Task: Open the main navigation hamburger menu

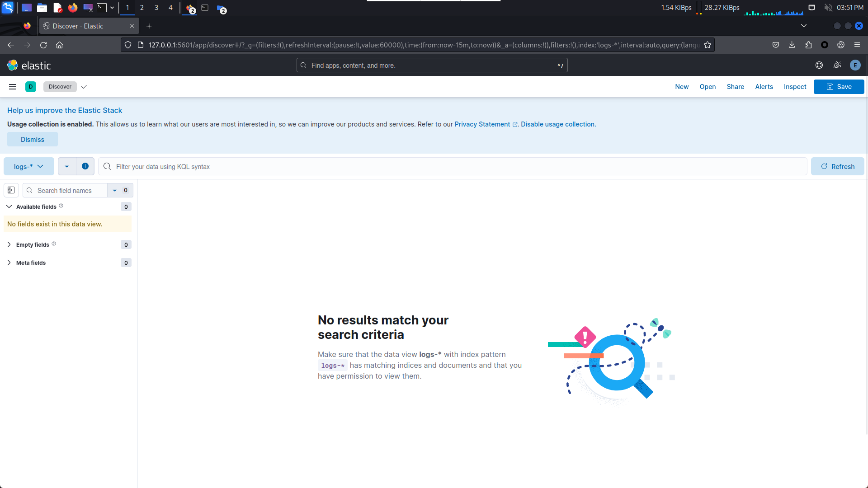Action: tap(12, 86)
